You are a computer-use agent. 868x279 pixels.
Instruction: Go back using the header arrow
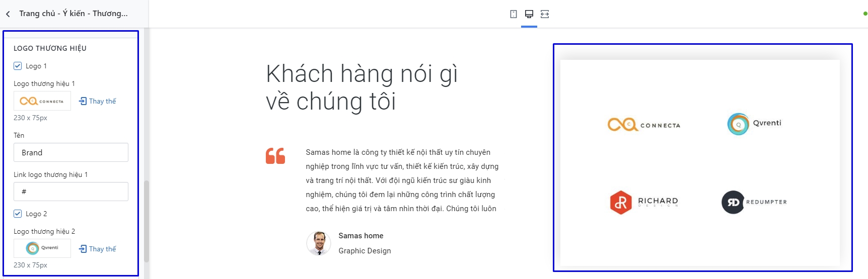(x=8, y=14)
